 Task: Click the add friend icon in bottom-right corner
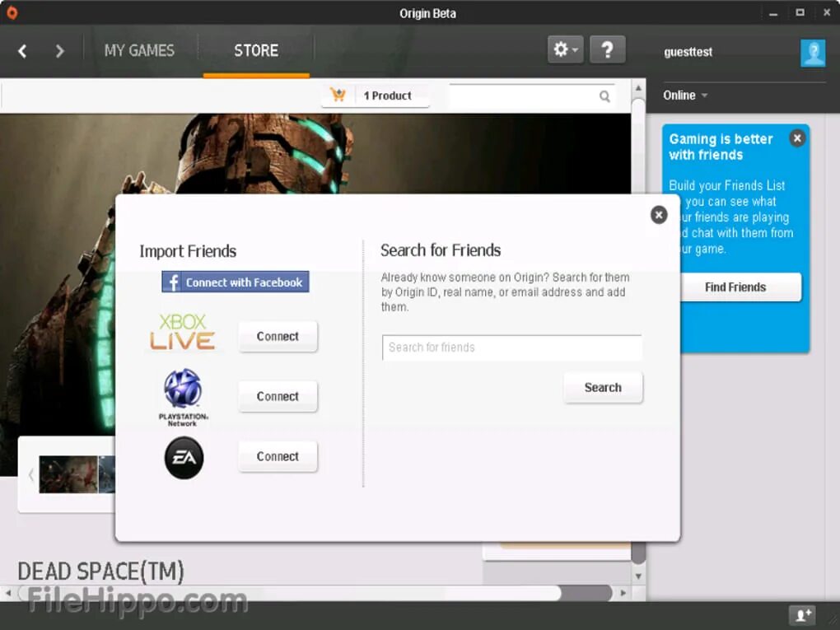(x=800, y=614)
